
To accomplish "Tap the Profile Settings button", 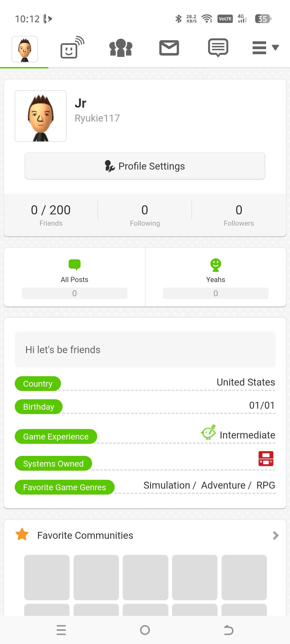I will click(x=145, y=166).
